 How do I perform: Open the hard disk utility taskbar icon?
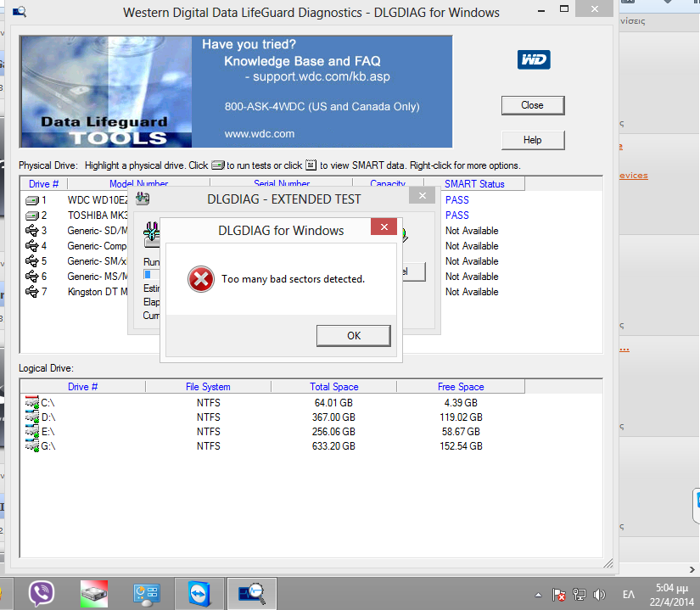[x=94, y=594]
